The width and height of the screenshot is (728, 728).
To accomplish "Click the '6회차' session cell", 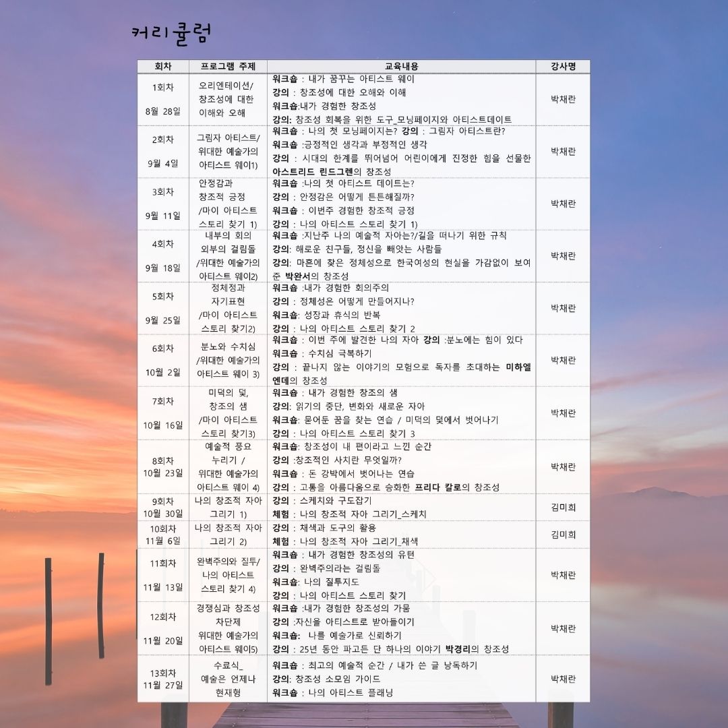I will click(x=163, y=348).
